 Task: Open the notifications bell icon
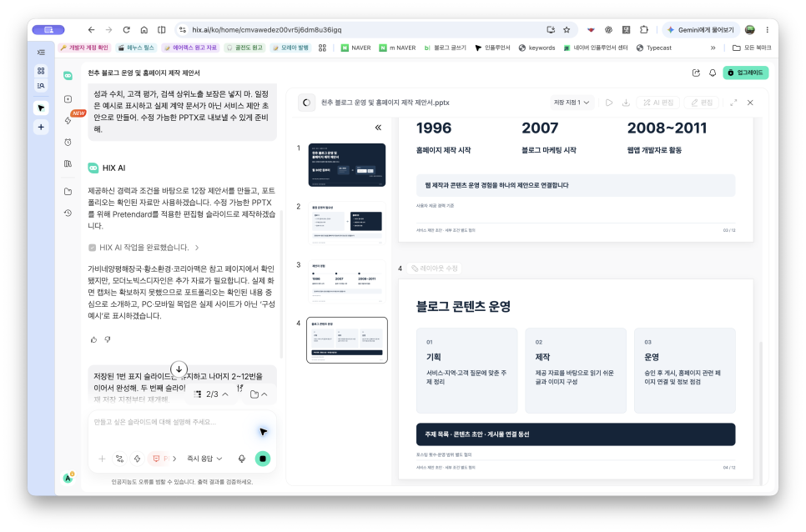pos(713,73)
